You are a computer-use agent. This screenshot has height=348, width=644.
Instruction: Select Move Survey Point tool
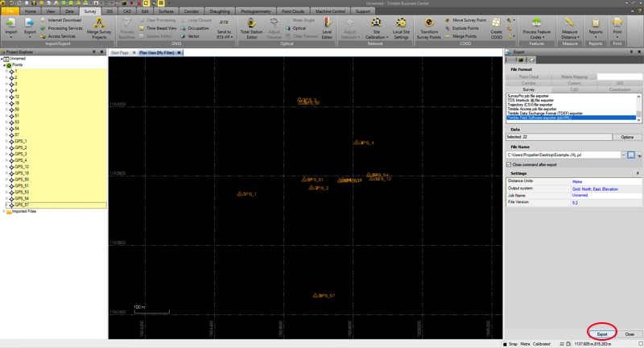[x=466, y=20]
